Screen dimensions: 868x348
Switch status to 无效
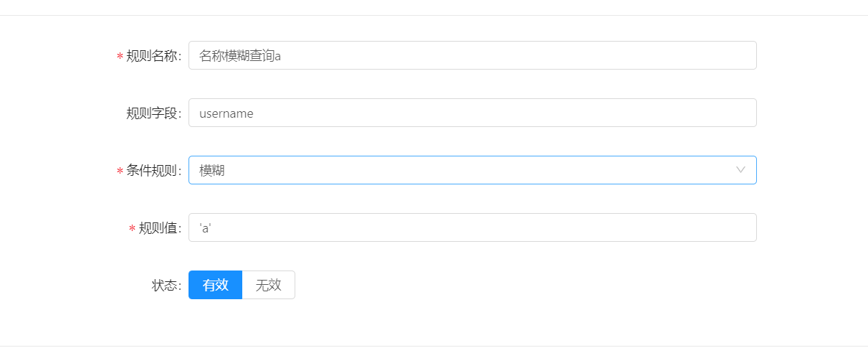coord(268,285)
